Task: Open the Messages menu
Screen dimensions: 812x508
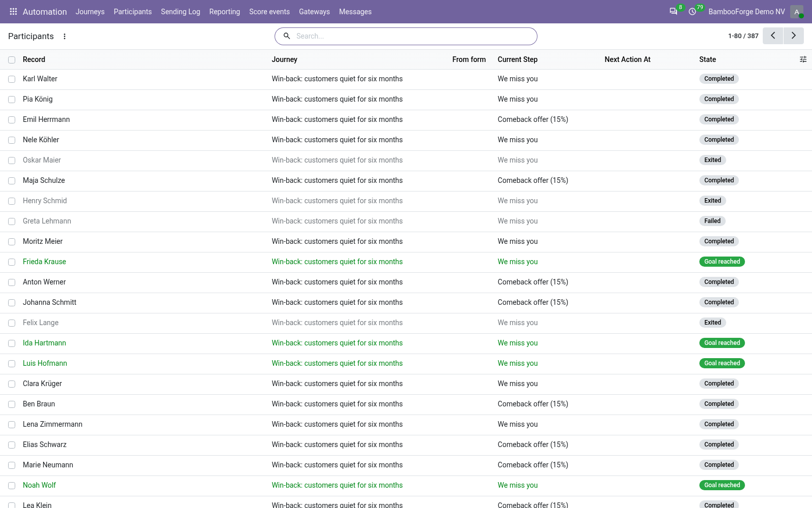Action: pos(355,12)
